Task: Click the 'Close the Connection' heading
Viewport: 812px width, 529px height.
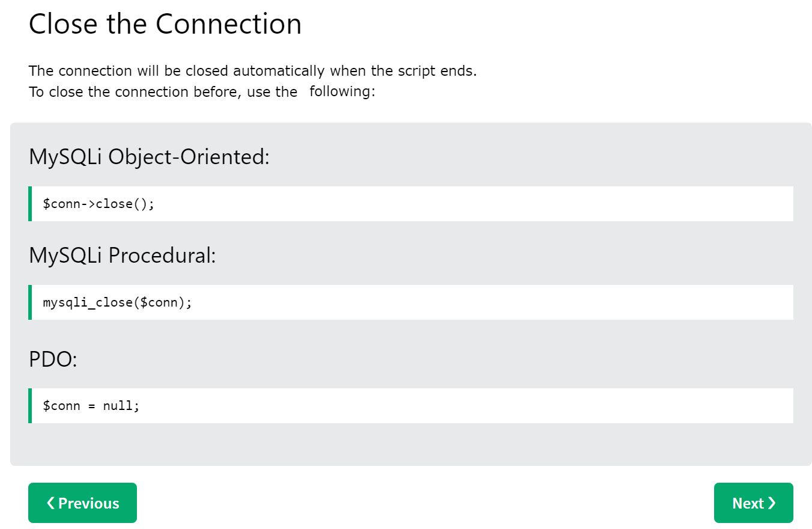Action: click(x=165, y=24)
